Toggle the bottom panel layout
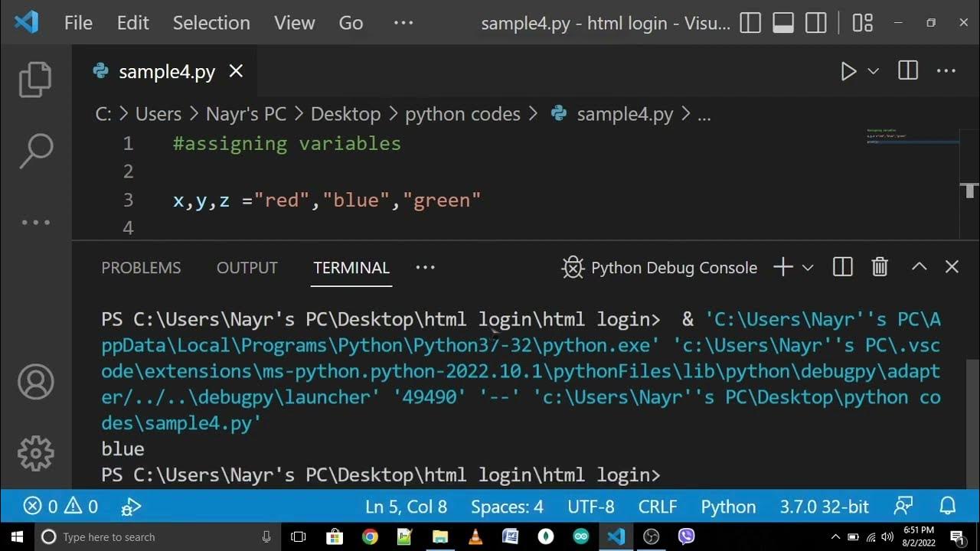 (x=783, y=23)
